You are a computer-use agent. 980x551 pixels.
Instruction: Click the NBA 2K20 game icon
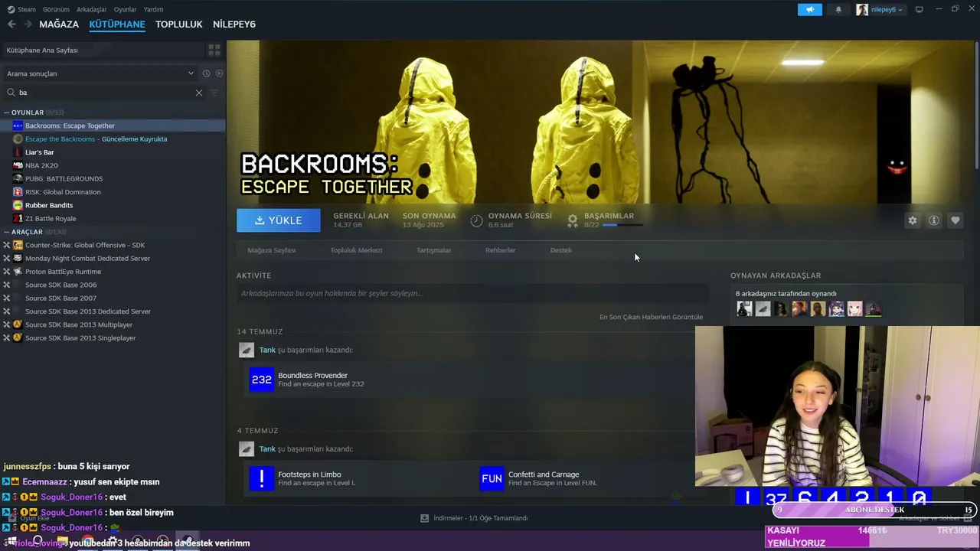(18, 165)
